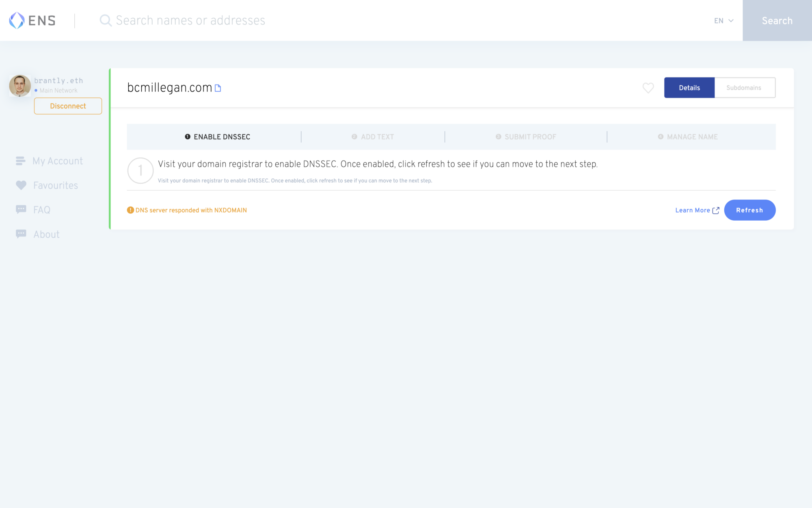Click the About chat bubble icon

[21, 234]
